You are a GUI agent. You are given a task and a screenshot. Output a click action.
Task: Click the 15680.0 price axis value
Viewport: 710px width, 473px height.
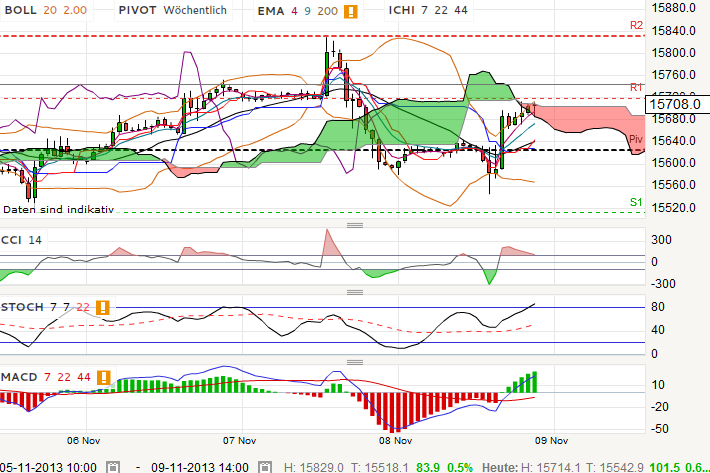tap(673, 119)
